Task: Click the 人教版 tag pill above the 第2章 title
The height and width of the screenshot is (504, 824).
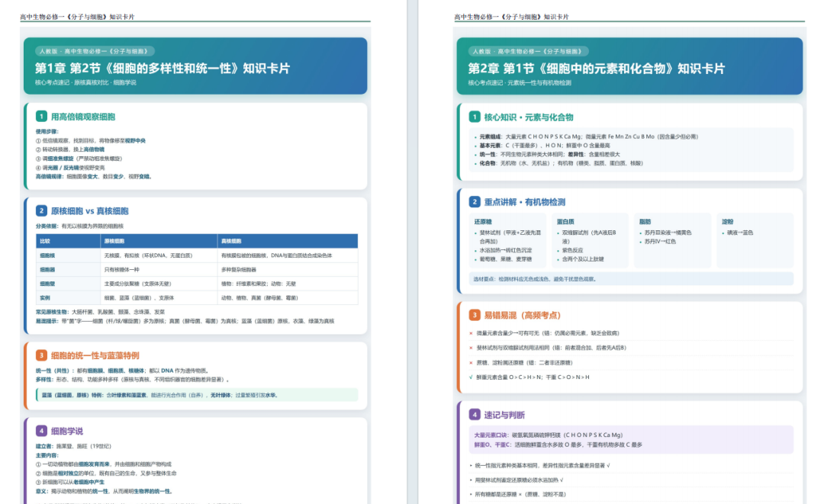Action: tap(528, 51)
